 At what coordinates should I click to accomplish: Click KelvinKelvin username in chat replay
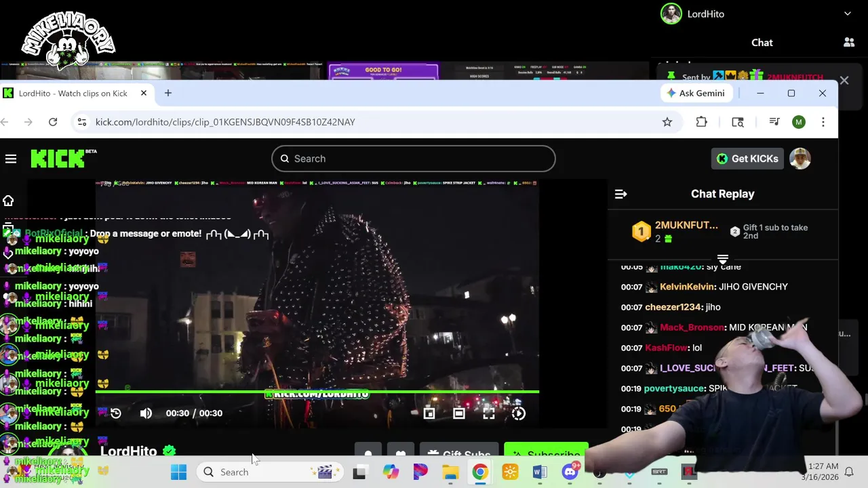click(688, 287)
